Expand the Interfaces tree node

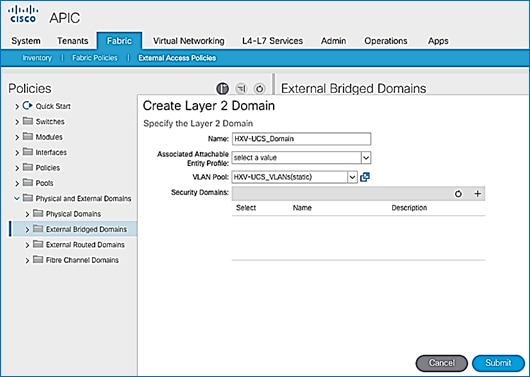pos(17,152)
